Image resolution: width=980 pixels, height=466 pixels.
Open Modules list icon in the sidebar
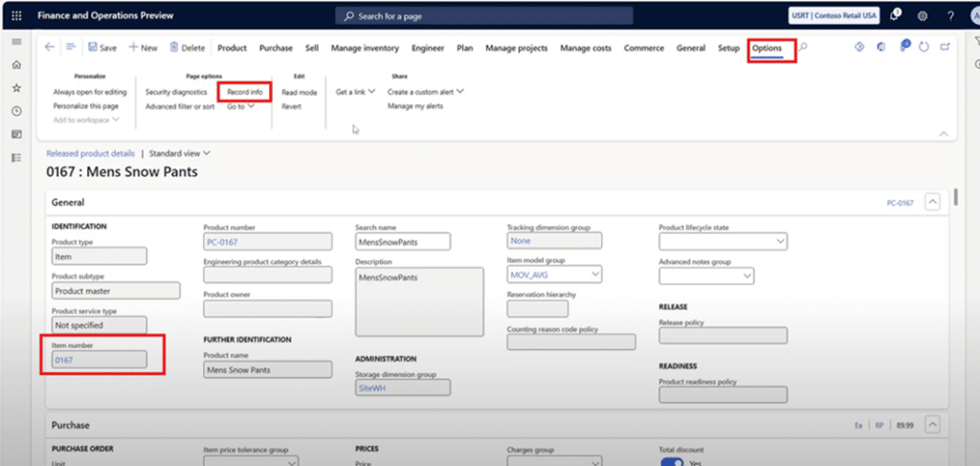coord(17,158)
